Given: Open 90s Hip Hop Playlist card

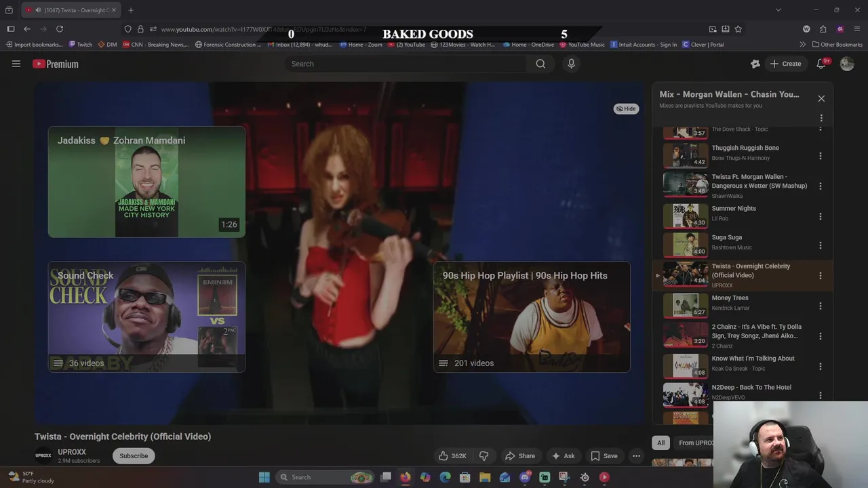Looking at the screenshot, I should click(x=532, y=317).
